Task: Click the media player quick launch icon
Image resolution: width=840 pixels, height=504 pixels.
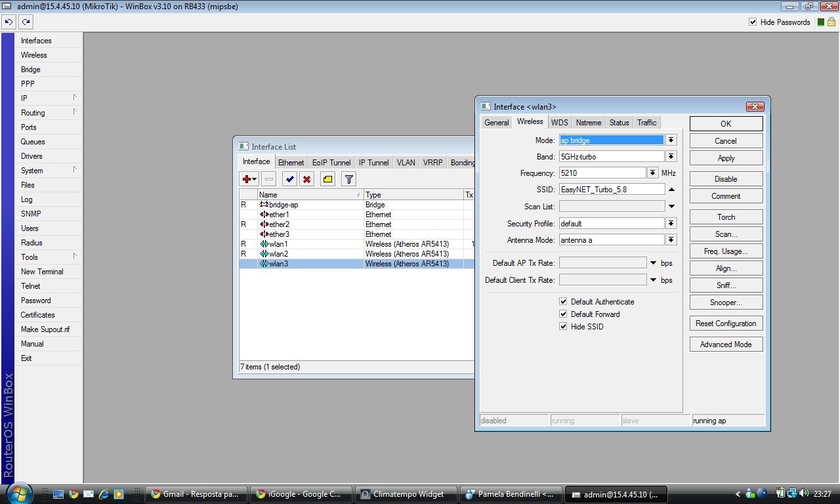Action: (118, 494)
